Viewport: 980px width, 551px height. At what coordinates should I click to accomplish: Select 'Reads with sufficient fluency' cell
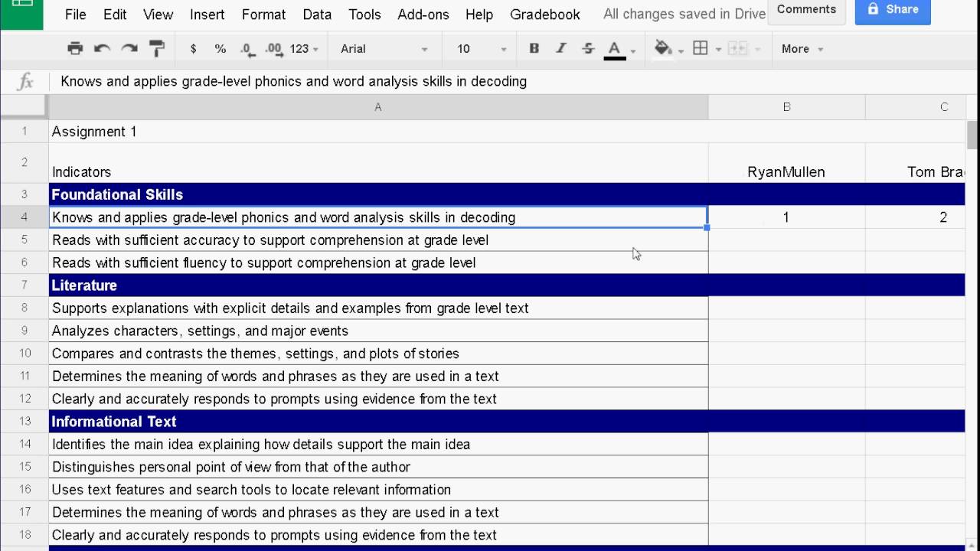378,262
